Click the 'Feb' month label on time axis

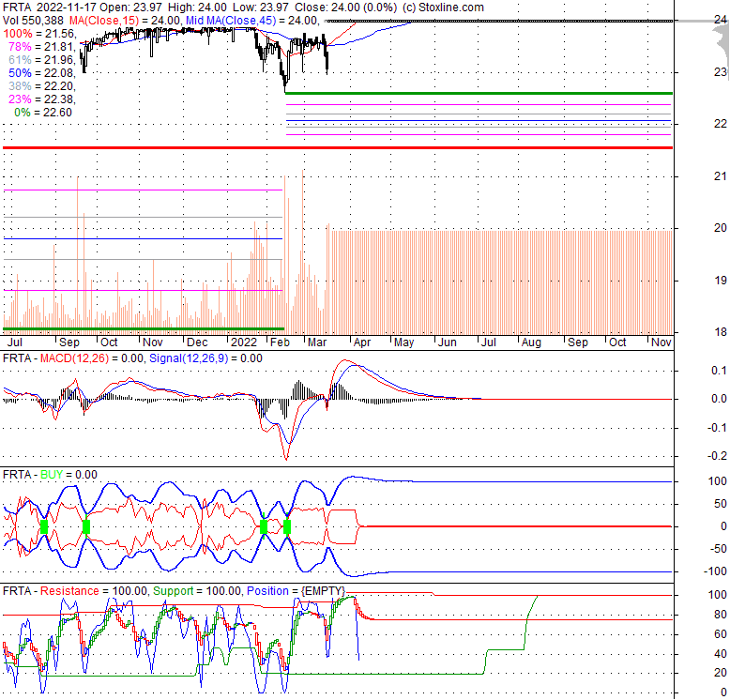(280, 342)
